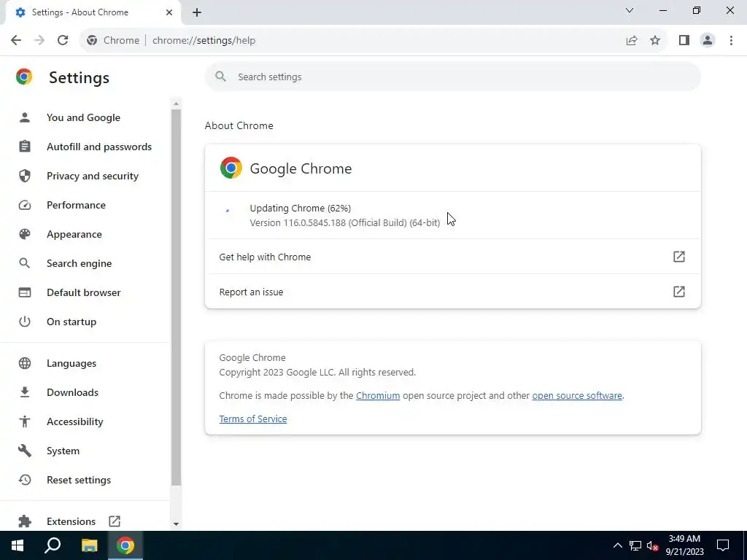Click the Search settings field
Viewport: 747px width, 560px height.
(452, 77)
